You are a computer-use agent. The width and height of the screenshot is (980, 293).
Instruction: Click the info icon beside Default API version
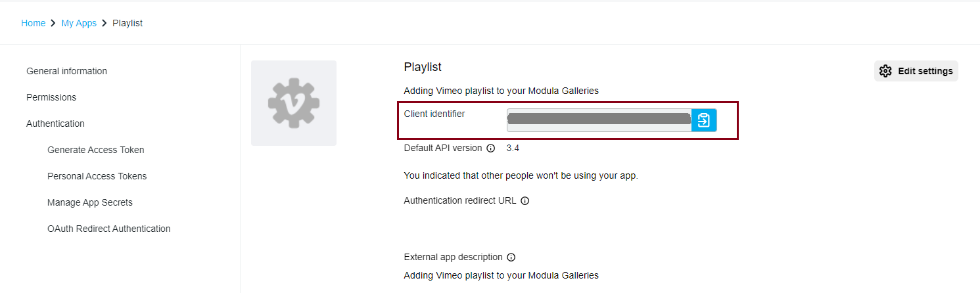point(490,148)
